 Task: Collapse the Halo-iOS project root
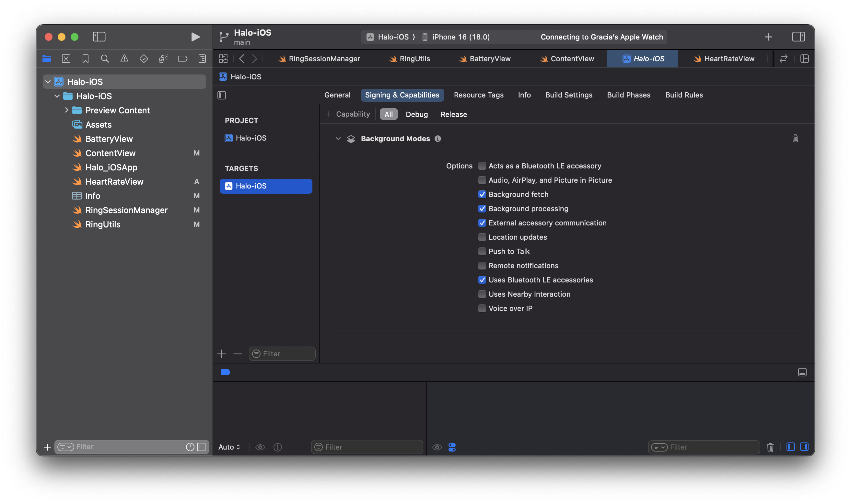(x=48, y=82)
